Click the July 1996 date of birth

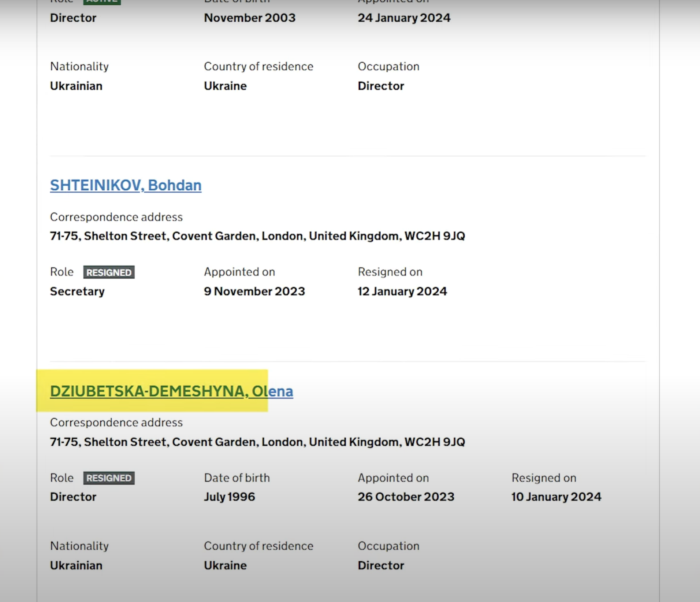229,497
